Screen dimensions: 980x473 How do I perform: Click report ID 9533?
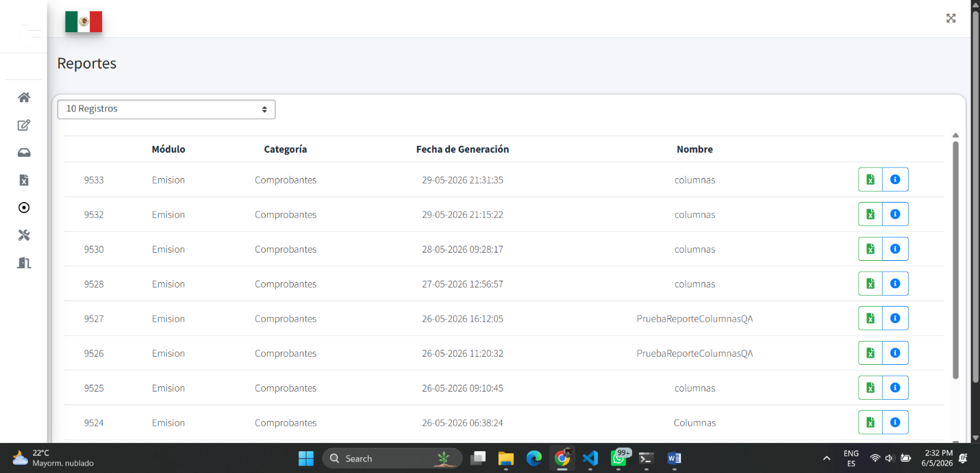click(x=94, y=180)
